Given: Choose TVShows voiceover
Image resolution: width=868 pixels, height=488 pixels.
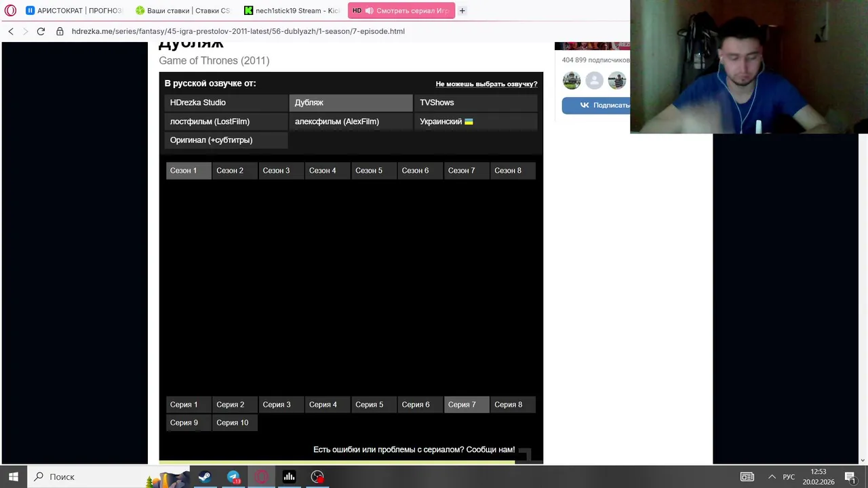Looking at the screenshot, I should point(475,102).
